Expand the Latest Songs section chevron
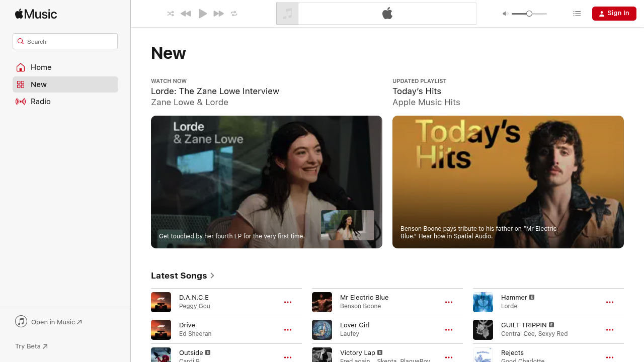Image resolution: width=644 pixels, height=362 pixels. pos(212,276)
